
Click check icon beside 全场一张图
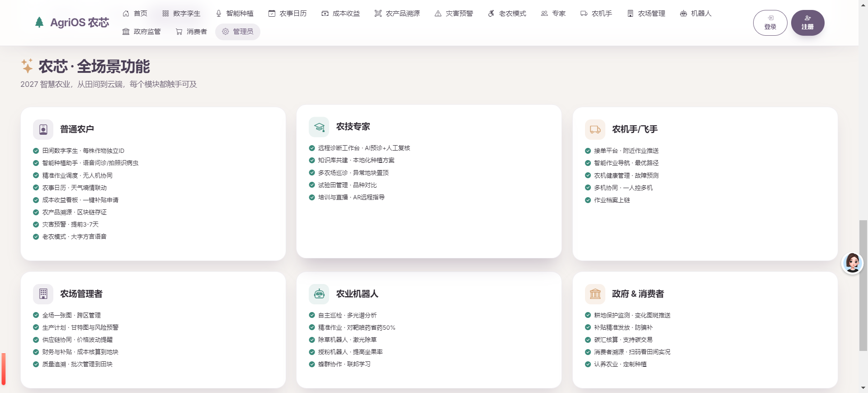point(36,315)
